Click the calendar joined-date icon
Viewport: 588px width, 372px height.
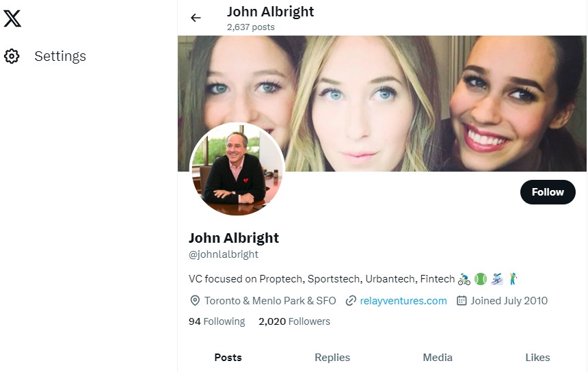click(x=462, y=300)
